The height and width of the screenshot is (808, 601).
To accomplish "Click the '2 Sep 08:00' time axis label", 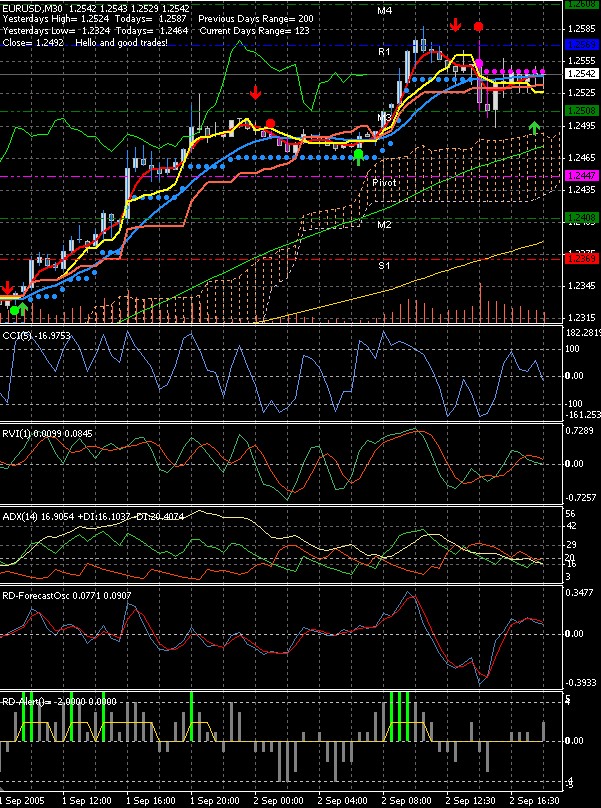I will pos(408,801).
